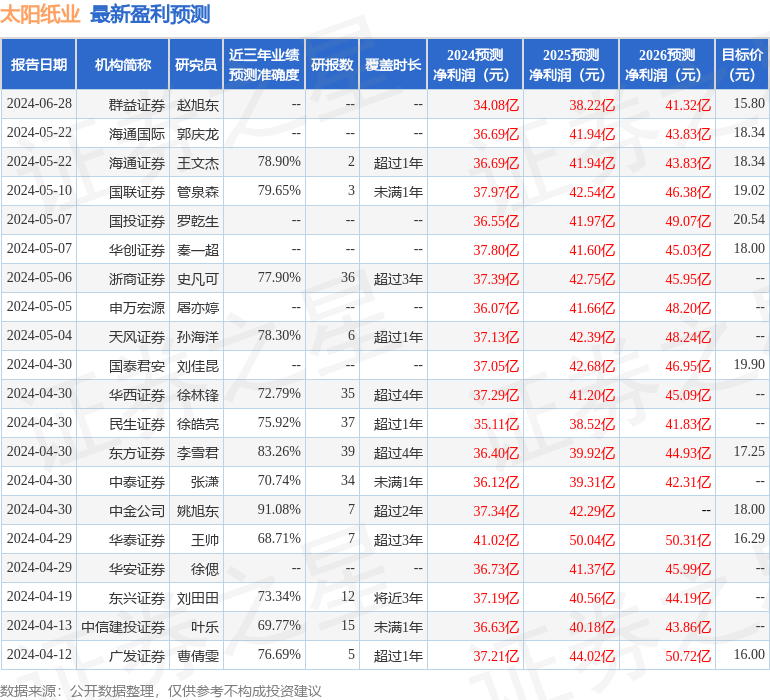Click target price 19.90
The image size is (770, 700).
pos(749,364)
